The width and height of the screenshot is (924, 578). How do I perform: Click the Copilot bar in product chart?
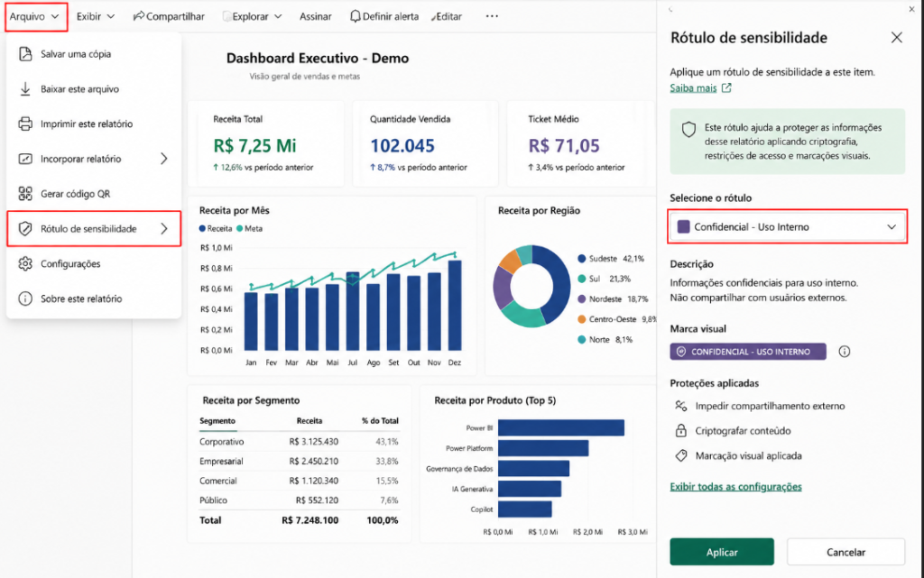pyautogui.click(x=525, y=509)
